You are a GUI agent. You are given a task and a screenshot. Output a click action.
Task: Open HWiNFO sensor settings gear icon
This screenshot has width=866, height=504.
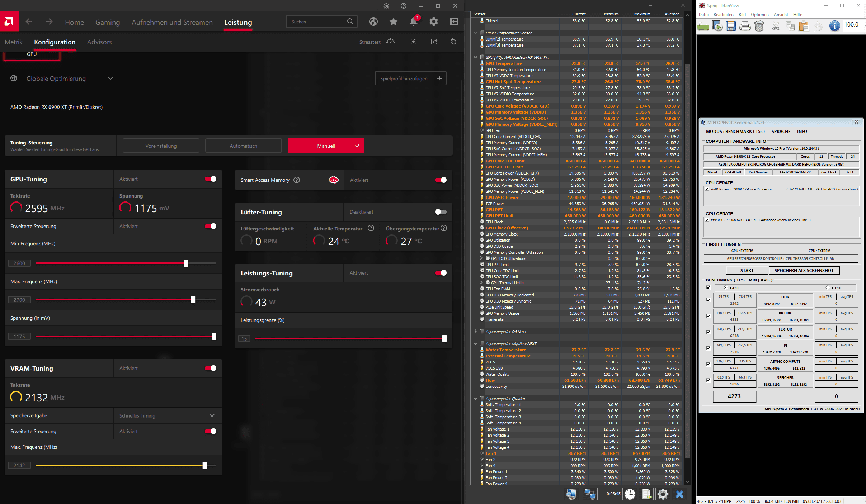click(663, 494)
